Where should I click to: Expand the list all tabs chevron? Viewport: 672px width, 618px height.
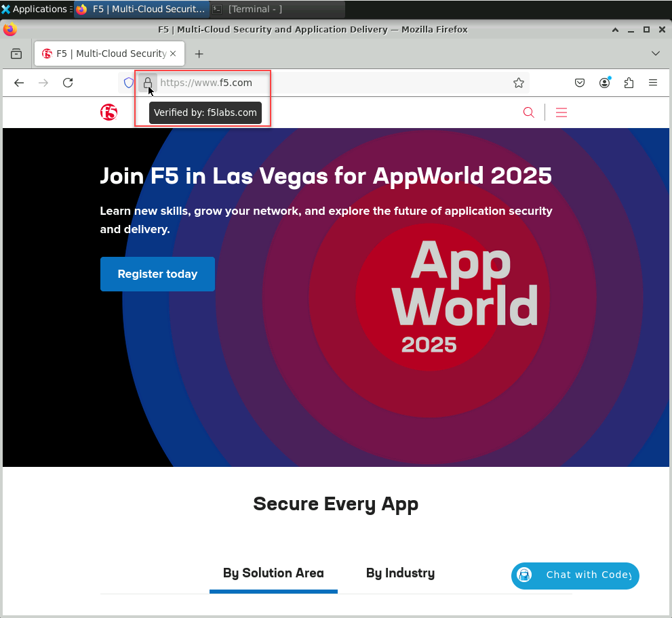click(x=655, y=54)
